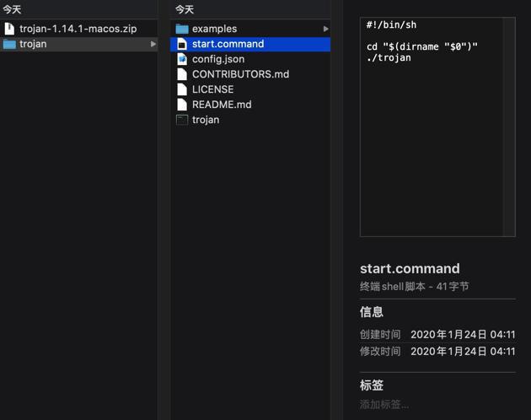Click the #!/bin/sh line in preview
Screen dimensions: 531x420
click(x=391, y=24)
